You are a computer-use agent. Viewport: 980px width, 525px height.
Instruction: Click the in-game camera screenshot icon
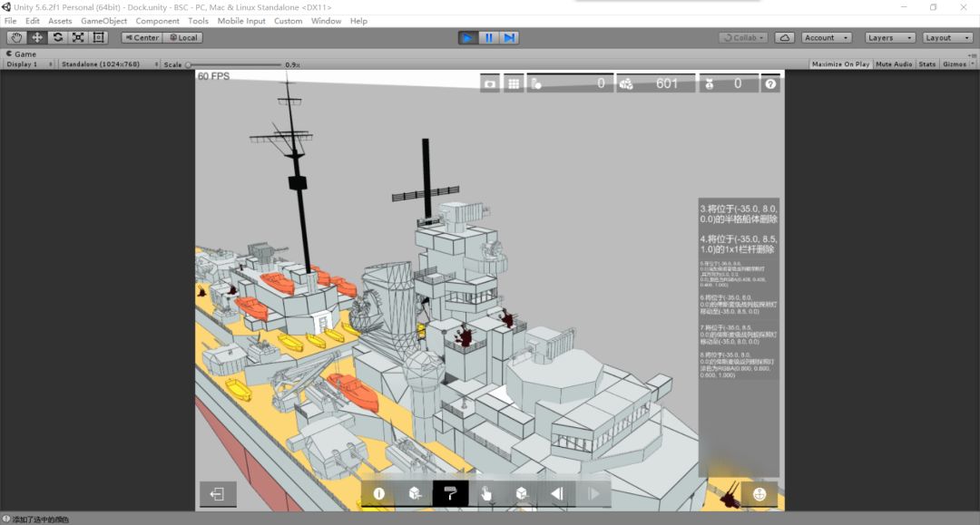tap(490, 83)
